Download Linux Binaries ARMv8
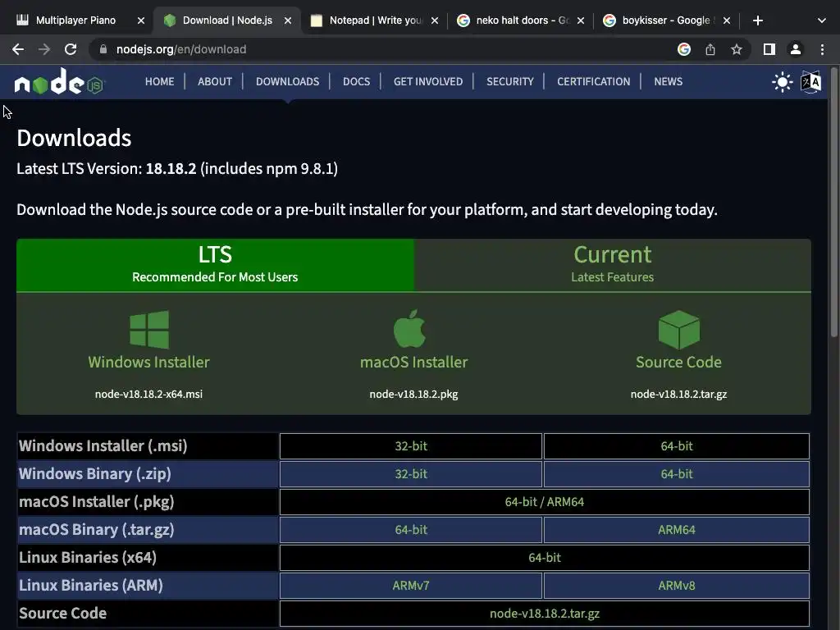The width and height of the screenshot is (840, 630). click(x=677, y=586)
